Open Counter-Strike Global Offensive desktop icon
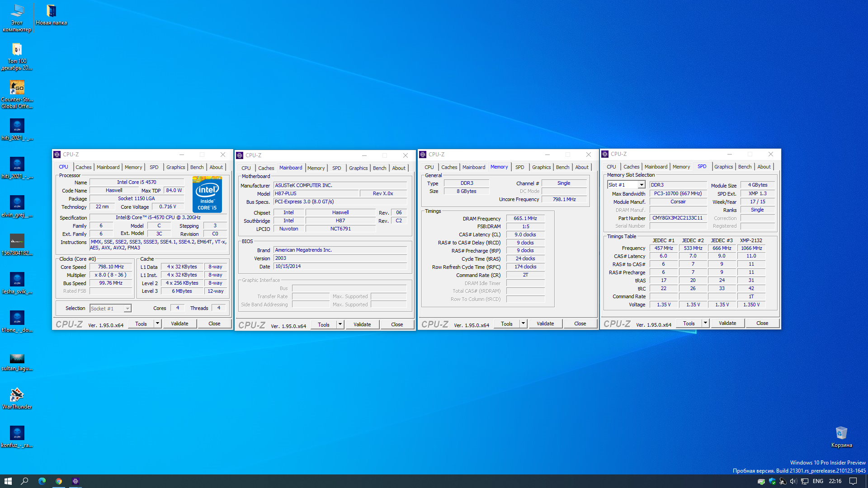Viewport: 868px width, 488px height. click(x=17, y=88)
